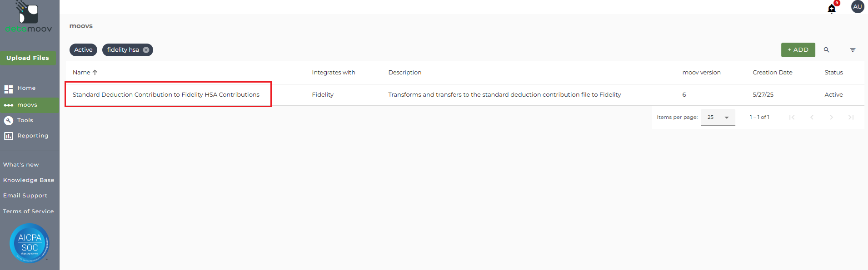Open Standard Deduction Contribution moov row

[x=166, y=94]
